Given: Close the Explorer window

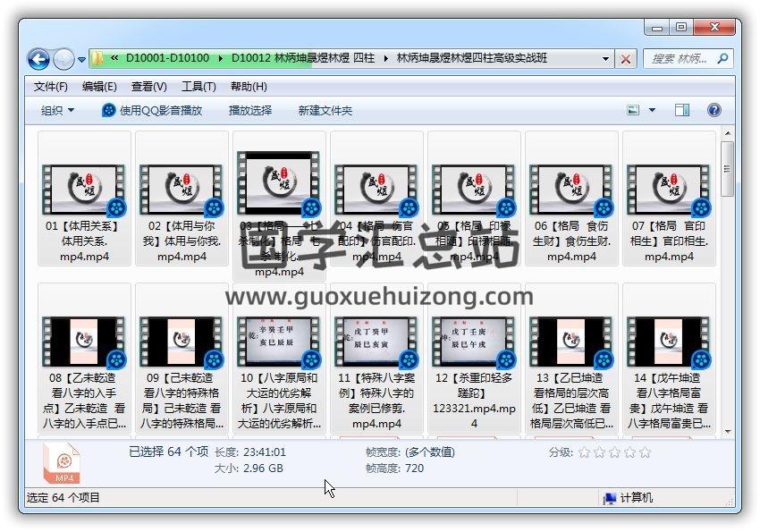Looking at the screenshot, I should [714, 28].
